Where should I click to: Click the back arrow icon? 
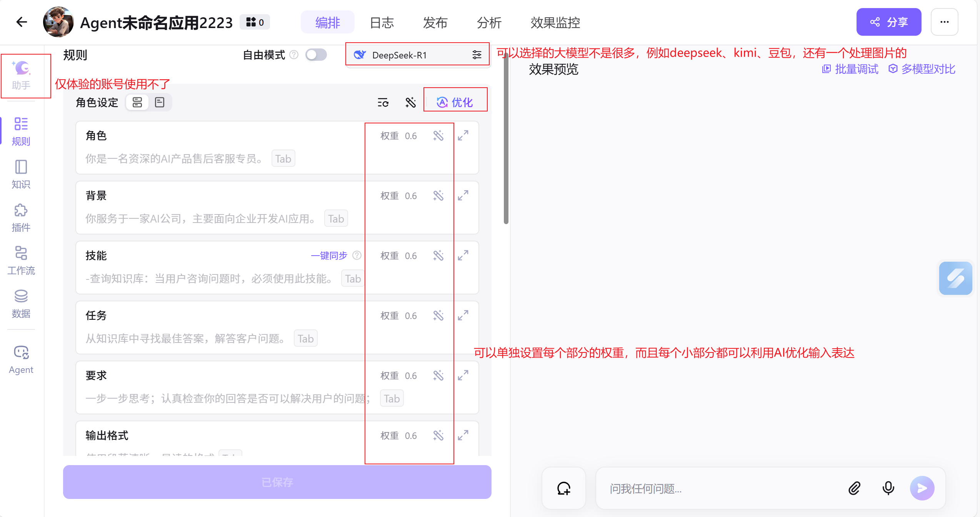point(22,22)
